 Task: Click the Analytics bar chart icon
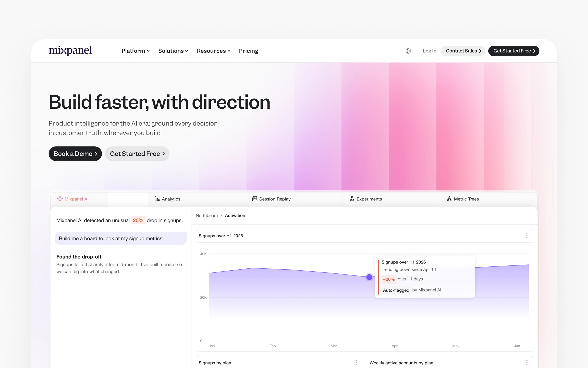(157, 199)
